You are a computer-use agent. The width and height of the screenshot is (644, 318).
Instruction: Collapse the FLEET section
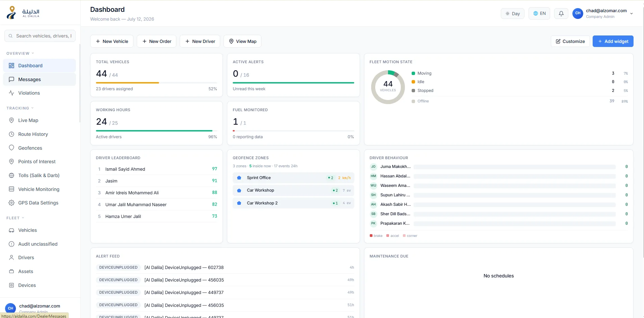click(16, 218)
